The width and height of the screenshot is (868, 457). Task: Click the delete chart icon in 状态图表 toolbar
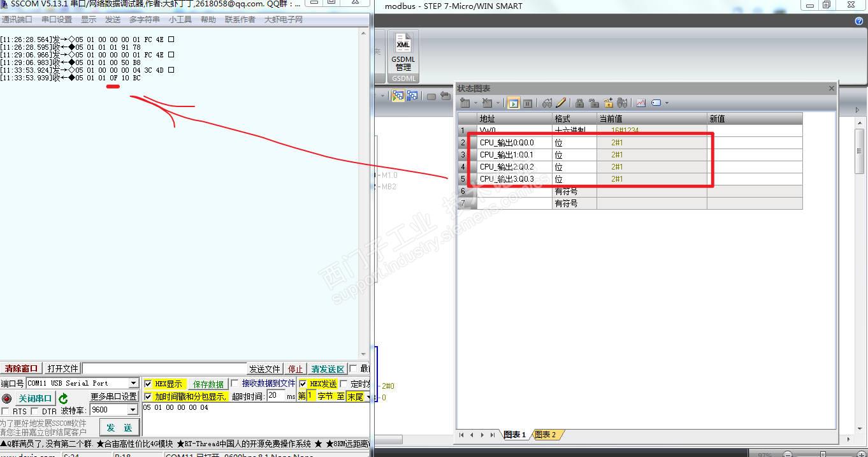coord(488,103)
